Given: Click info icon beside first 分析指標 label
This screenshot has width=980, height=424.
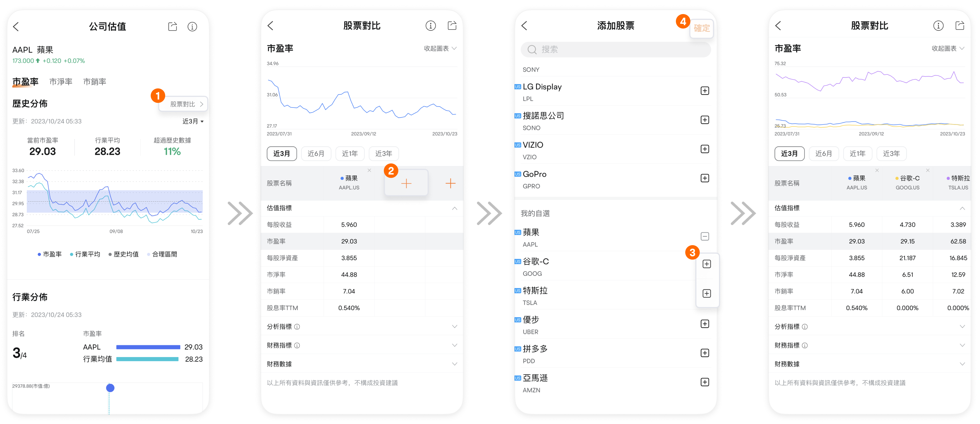Looking at the screenshot, I should point(297,327).
